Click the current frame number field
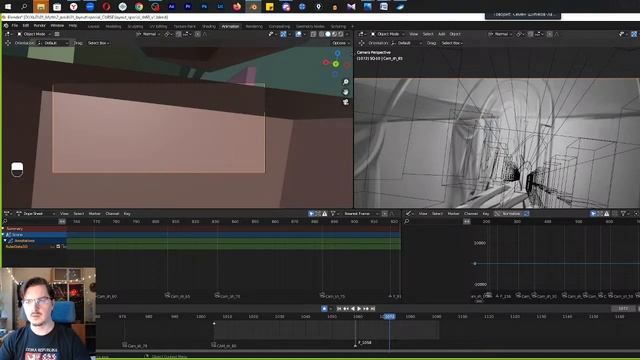 623,309
